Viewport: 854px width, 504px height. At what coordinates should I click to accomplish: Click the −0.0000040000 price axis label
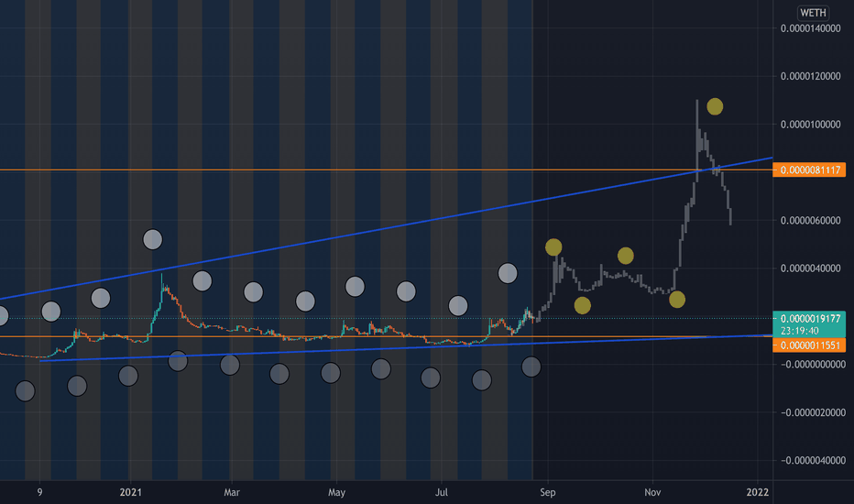tap(813, 460)
